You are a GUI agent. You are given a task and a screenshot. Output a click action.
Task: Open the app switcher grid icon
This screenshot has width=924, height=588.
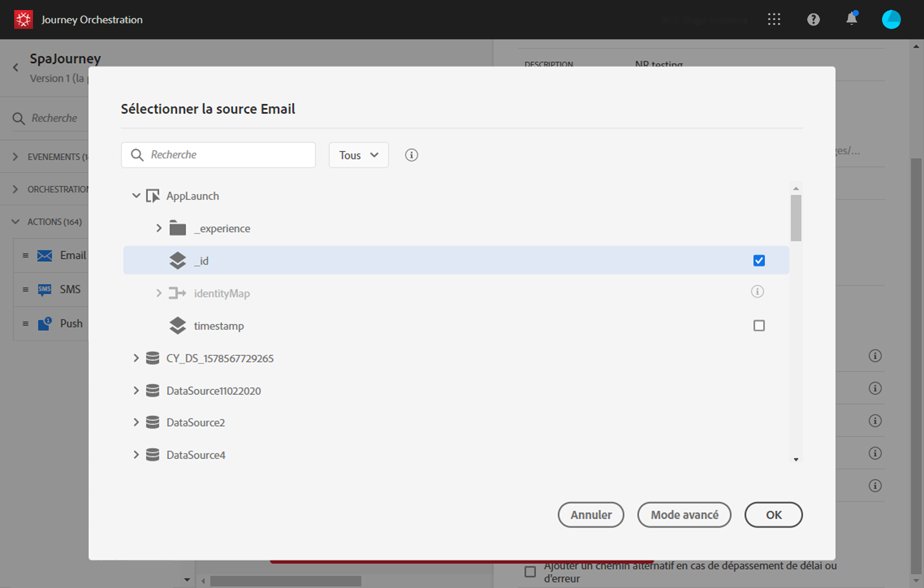(x=774, y=19)
